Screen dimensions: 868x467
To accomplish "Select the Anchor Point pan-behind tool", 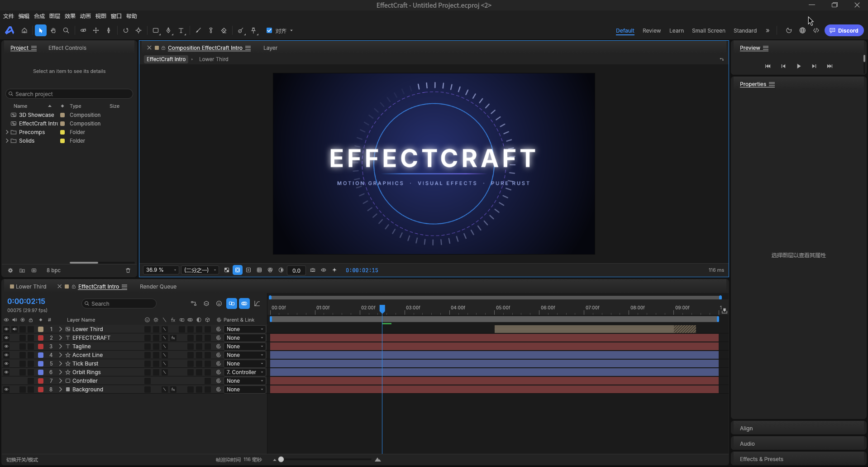I will [138, 30].
